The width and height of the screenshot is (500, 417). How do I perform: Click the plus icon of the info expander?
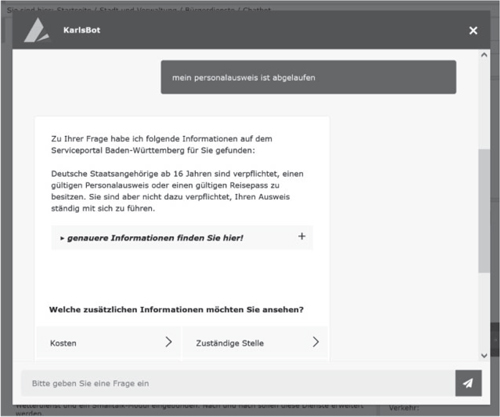click(302, 236)
